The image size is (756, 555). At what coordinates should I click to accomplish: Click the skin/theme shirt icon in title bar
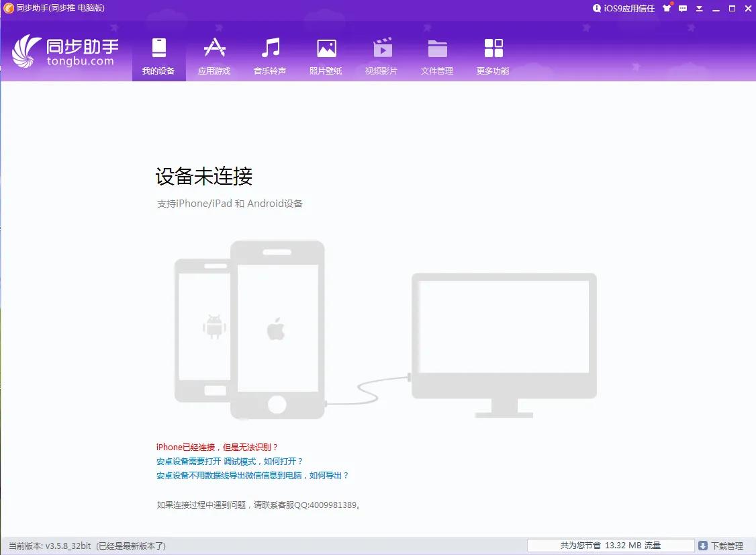pos(667,8)
